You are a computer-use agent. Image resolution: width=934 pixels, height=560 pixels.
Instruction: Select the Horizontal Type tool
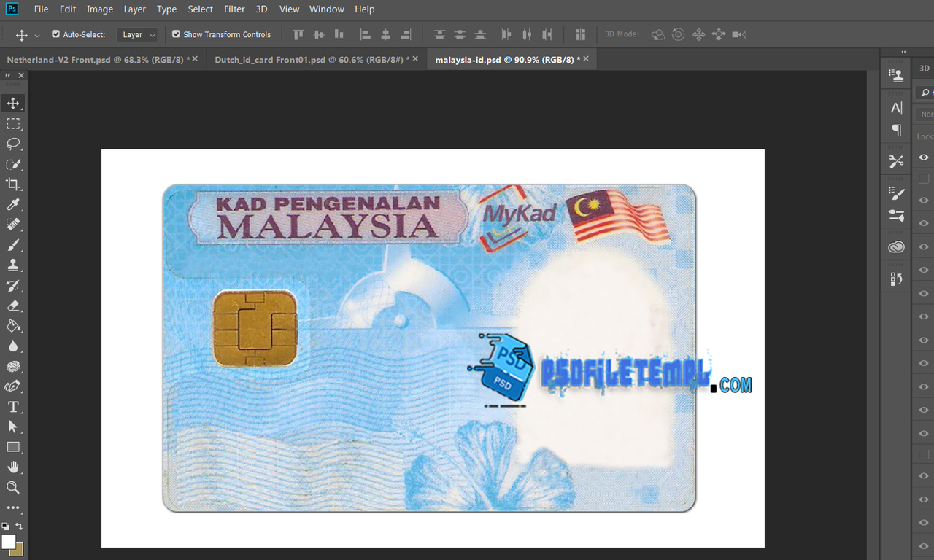click(13, 407)
